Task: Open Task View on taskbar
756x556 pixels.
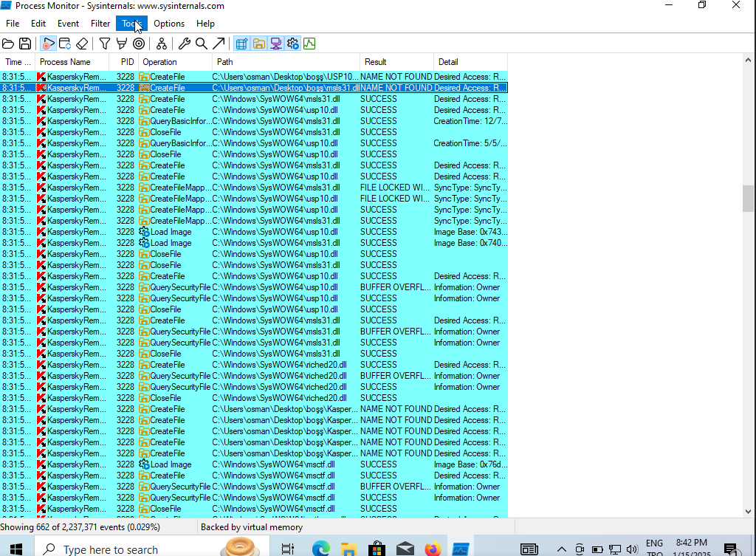Action: point(288,549)
